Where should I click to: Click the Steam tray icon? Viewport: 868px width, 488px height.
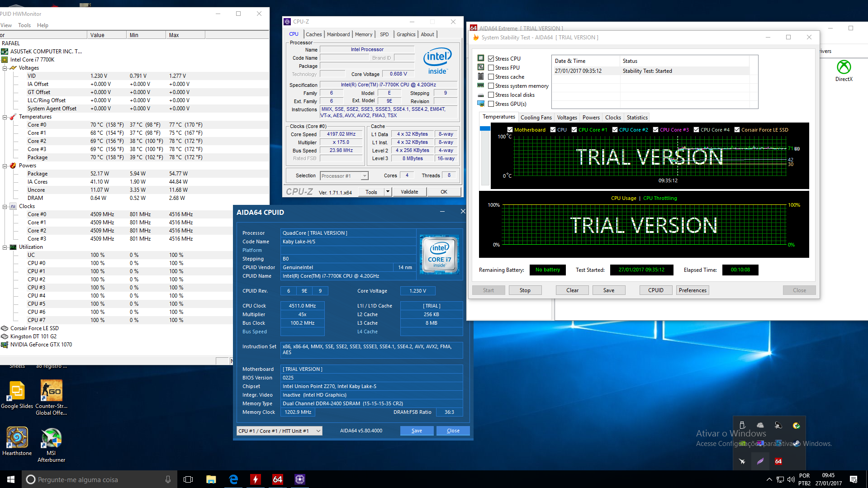(x=797, y=443)
